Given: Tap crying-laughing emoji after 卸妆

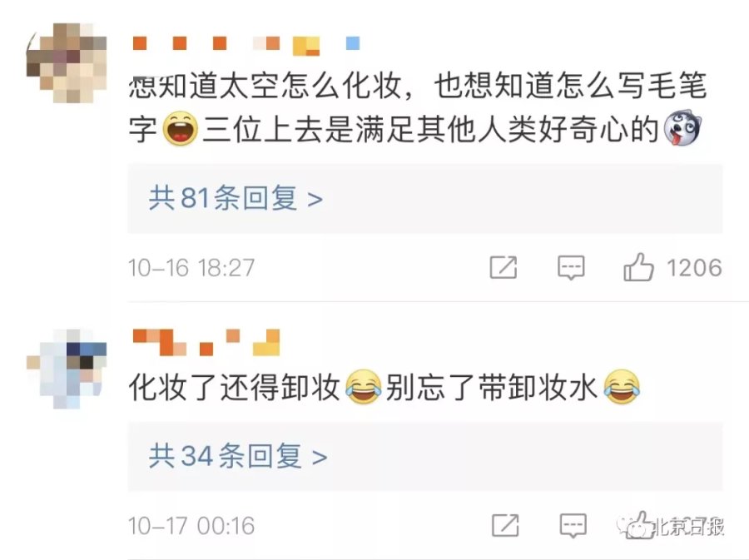Looking at the screenshot, I should tap(364, 387).
